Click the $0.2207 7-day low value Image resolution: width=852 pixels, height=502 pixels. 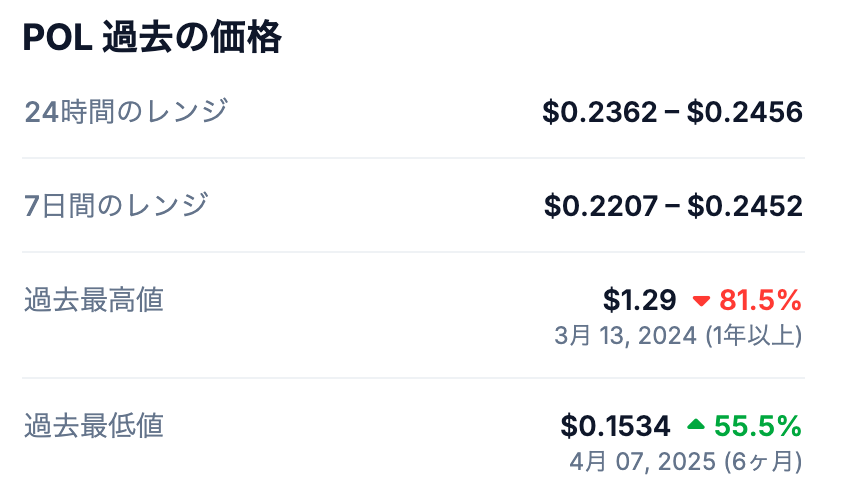coord(601,206)
